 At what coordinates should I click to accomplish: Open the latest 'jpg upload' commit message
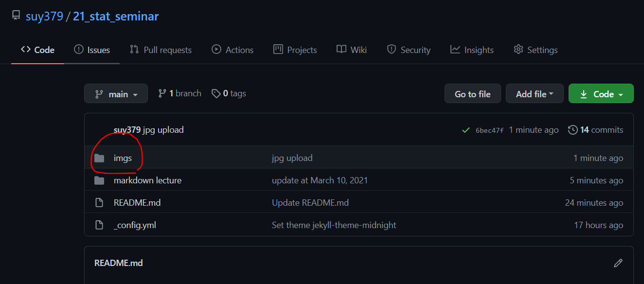pyautogui.click(x=163, y=130)
